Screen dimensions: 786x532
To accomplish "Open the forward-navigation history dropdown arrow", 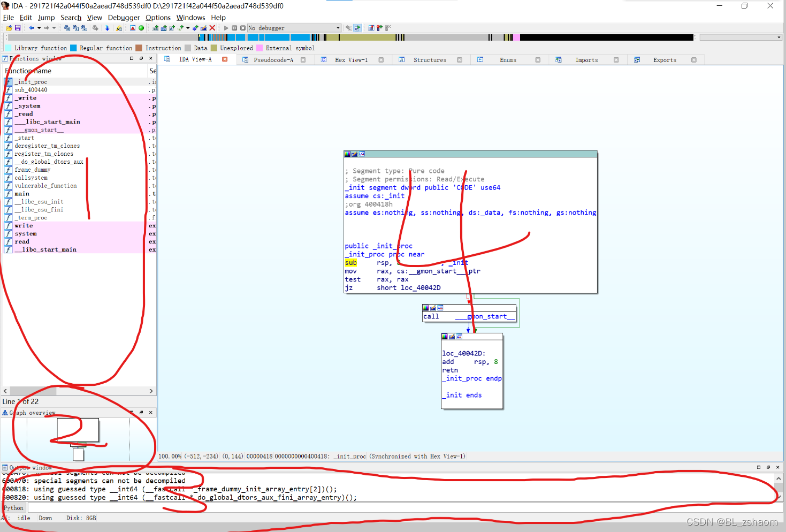I will (x=54, y=28).
